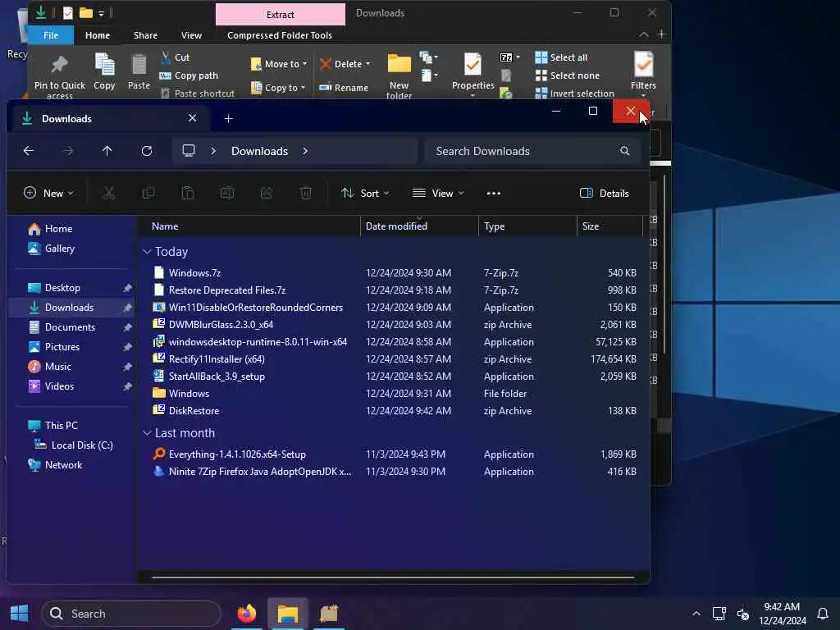Click the Filters icon in the ribbon
This screenshot has width=840, height=630.
click(x=643, y=64)
